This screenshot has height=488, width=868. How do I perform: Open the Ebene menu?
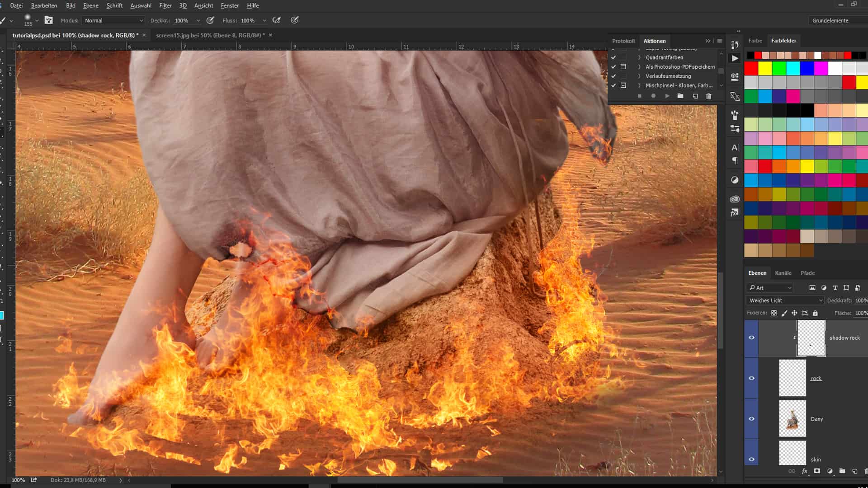point(90,5)
